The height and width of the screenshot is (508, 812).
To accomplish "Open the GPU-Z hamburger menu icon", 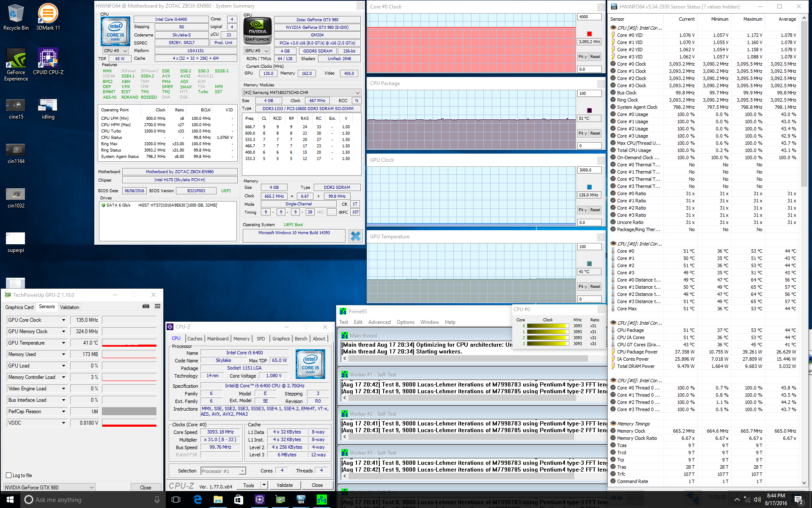I will 157,306.
